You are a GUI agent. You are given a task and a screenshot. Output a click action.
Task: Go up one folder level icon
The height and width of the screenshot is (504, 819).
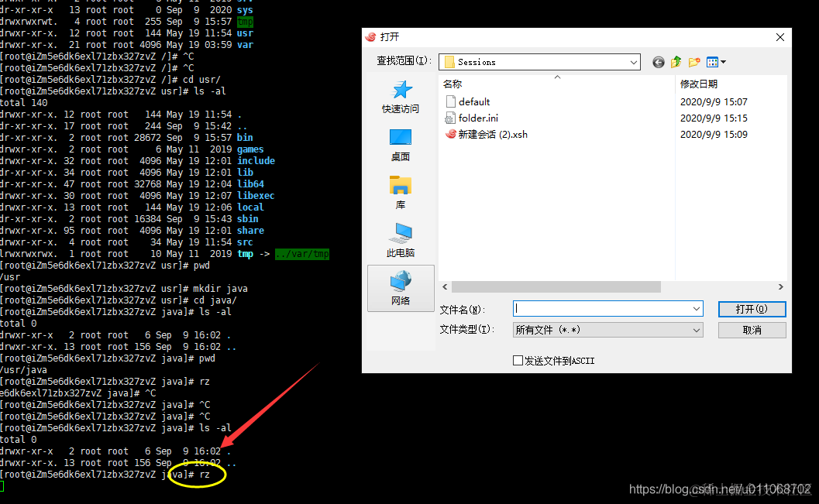click(676, 62)
